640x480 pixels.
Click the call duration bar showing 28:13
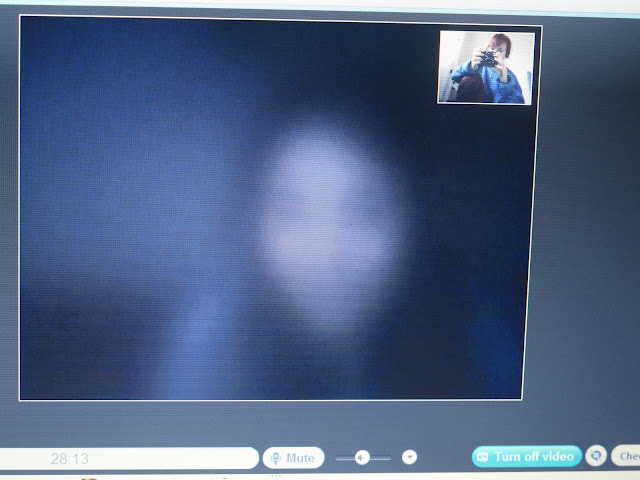point(129,458)
